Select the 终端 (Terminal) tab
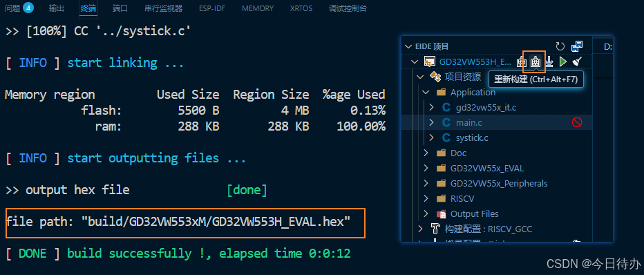The width and height of the screenshot is (644, 275). pos(88,8)
